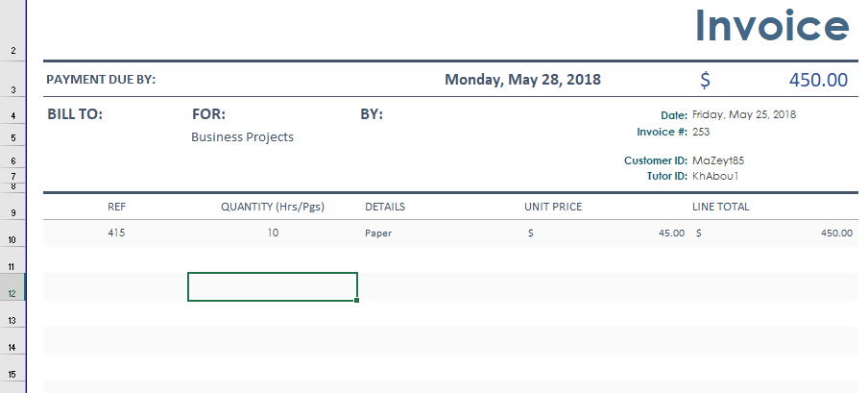The height and width of the screenshot is (393, 868).
Task: Select the REF column header cell
Action: click(x=116, y=207)
